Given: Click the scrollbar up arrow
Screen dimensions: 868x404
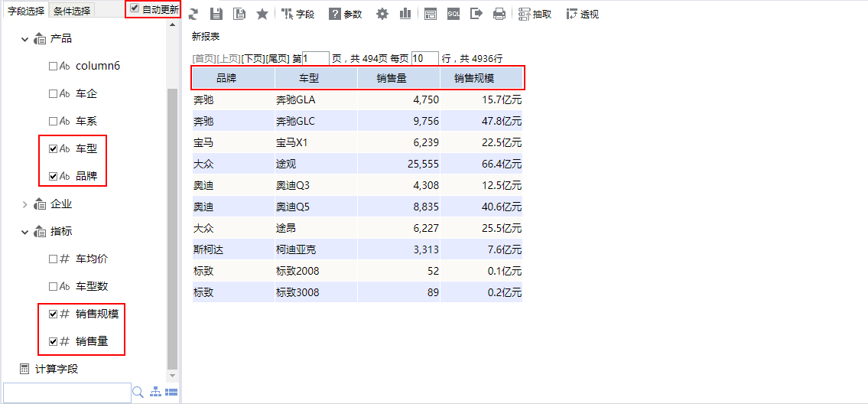Looking at the screenshot, I should pos(173,25).
